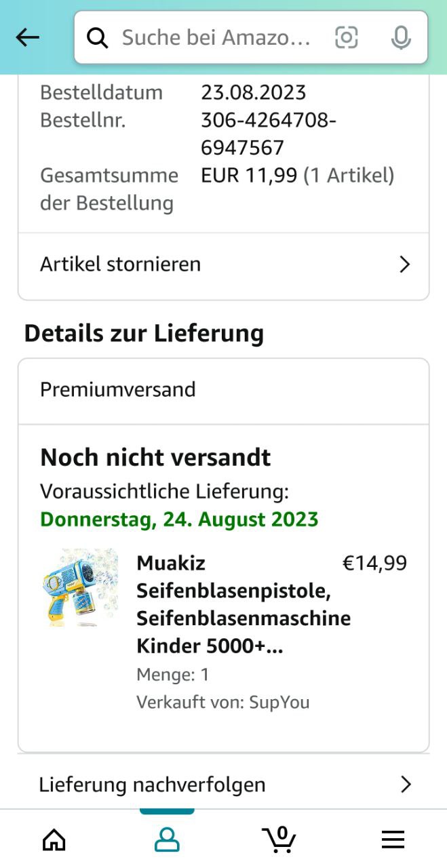This screenshot has height=868, width=447.
Task: Click the chevron beside Artikel stornieren
Action: tap(405, 264)
